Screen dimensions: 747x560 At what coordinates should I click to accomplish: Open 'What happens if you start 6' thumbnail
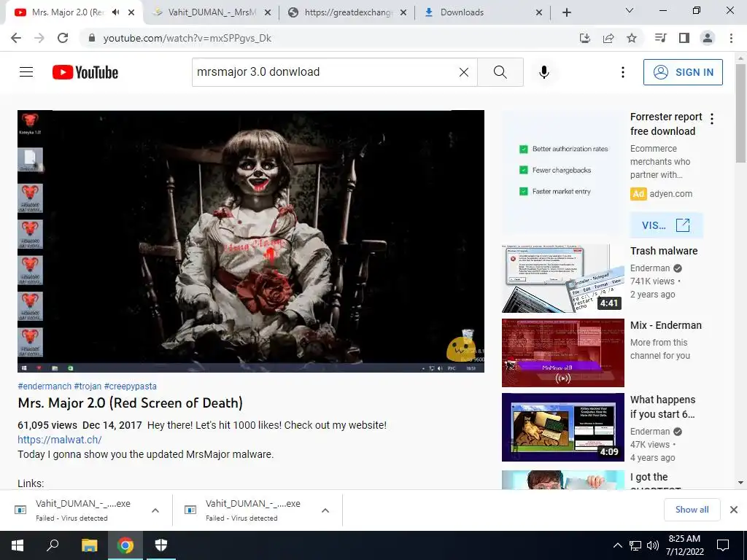562,427
